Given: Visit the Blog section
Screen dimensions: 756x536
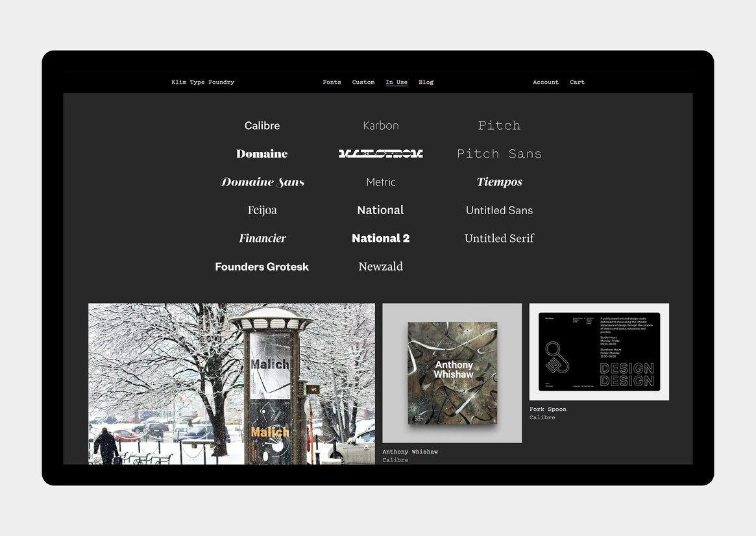Looking at the screenshot, I should [x=426, y=82].
